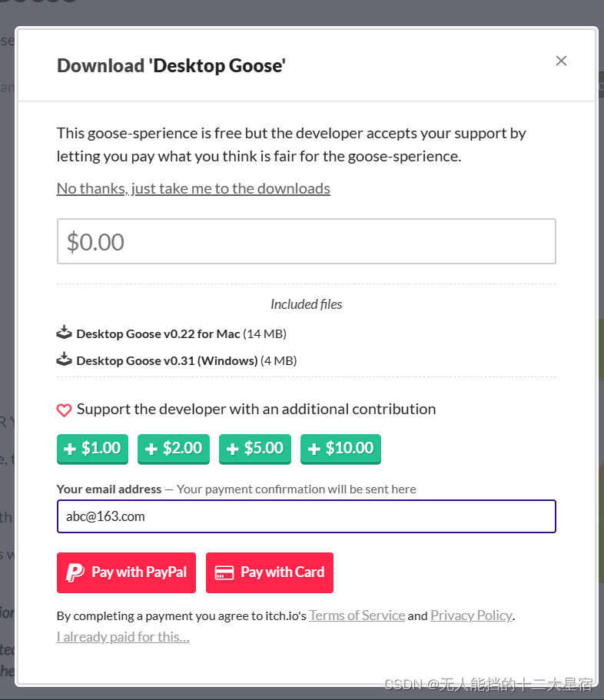Click 'I already paid for this...' link

click(x=123, y=637)
